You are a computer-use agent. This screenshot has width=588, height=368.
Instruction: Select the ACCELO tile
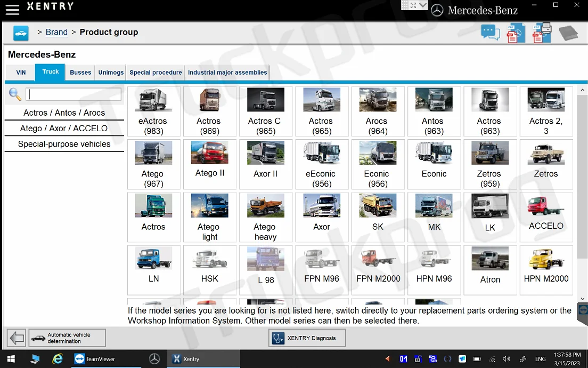tap(546, 217)
